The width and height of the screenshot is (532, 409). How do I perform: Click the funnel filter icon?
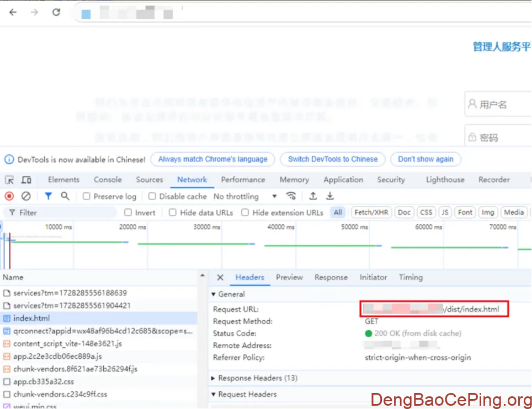(x=49, y=196)
